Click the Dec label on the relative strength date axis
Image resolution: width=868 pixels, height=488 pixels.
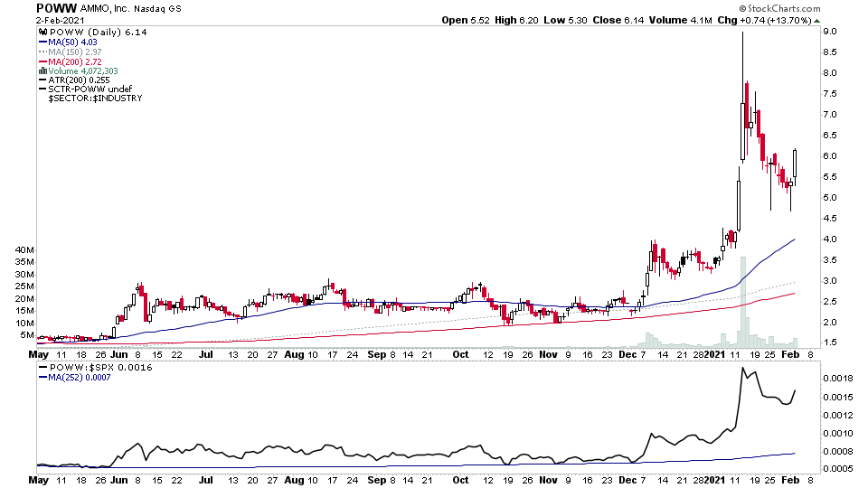click(627, 480)
